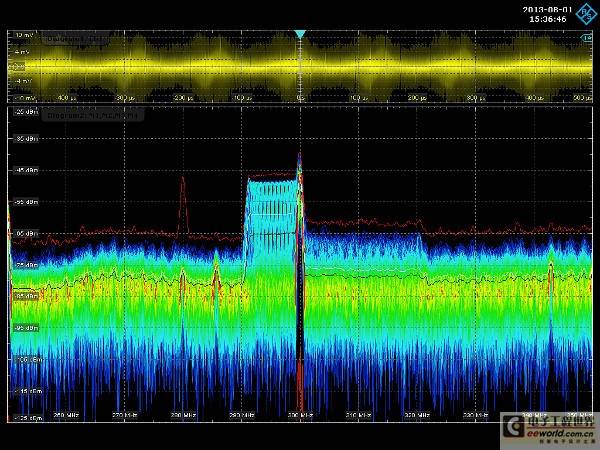Select the cyan trigger position marker

pyautogui.click(x=300, y=35)
